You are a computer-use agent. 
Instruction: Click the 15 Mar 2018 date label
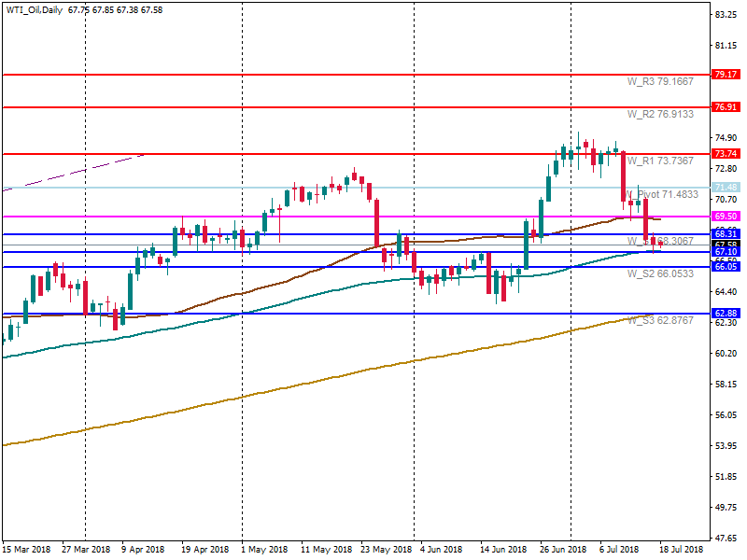click(x=28, y=550)
